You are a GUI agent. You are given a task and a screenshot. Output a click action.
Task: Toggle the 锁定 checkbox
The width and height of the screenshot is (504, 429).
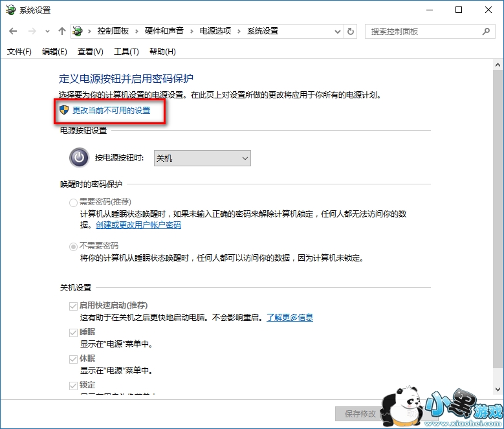(x=73, y=385)
